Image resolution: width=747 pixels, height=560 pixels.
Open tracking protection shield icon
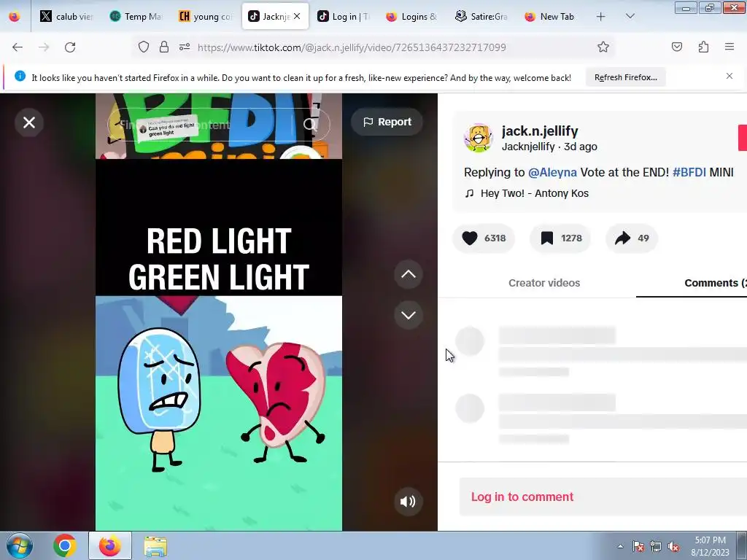click(144, 47)
